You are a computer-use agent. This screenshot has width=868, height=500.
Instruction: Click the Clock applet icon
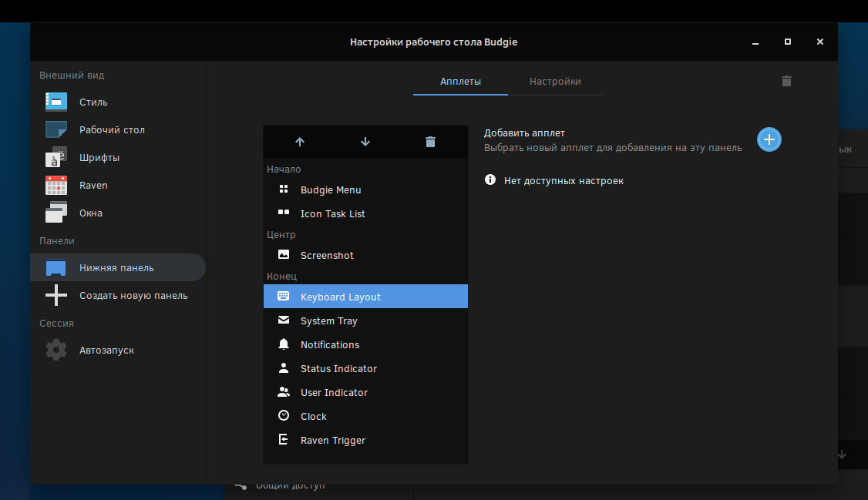[x=284, y=415]
